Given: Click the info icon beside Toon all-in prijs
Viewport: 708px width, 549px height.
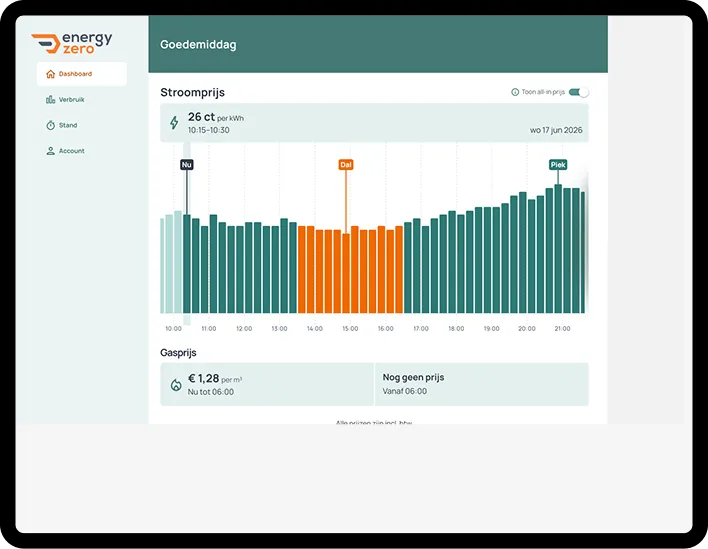Looking at the screenshot, I should (514, 92).
